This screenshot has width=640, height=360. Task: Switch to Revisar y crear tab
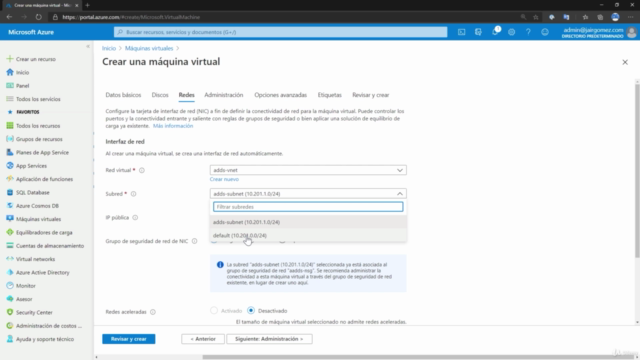tap(371, 95)
